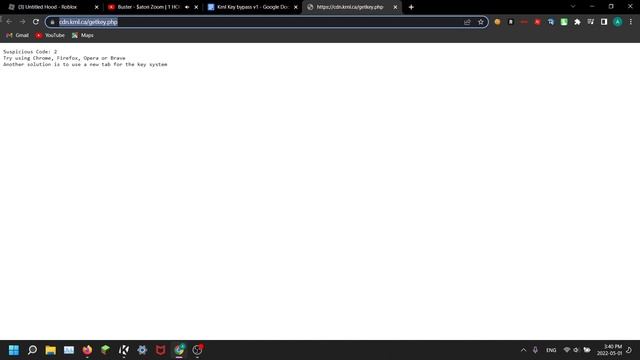Reload the page with the refresh icon
Image resolution: width=640 pixels, height=360 pixels.
36,22
